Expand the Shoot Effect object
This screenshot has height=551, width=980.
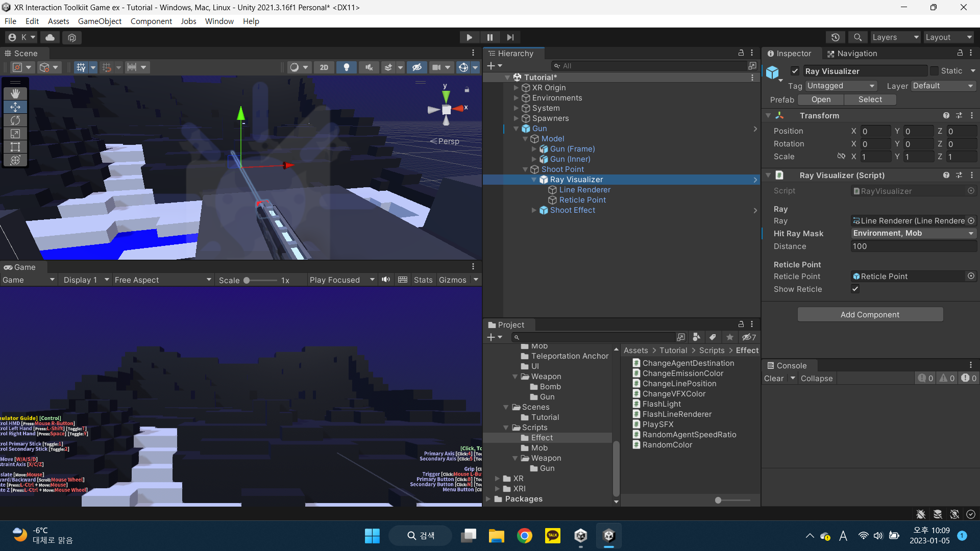tap(534, 210)
